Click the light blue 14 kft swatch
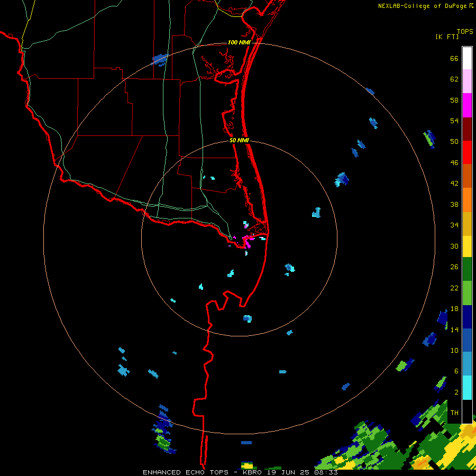The height and width of the screenshot is (476, 476). tap(467, 364)
